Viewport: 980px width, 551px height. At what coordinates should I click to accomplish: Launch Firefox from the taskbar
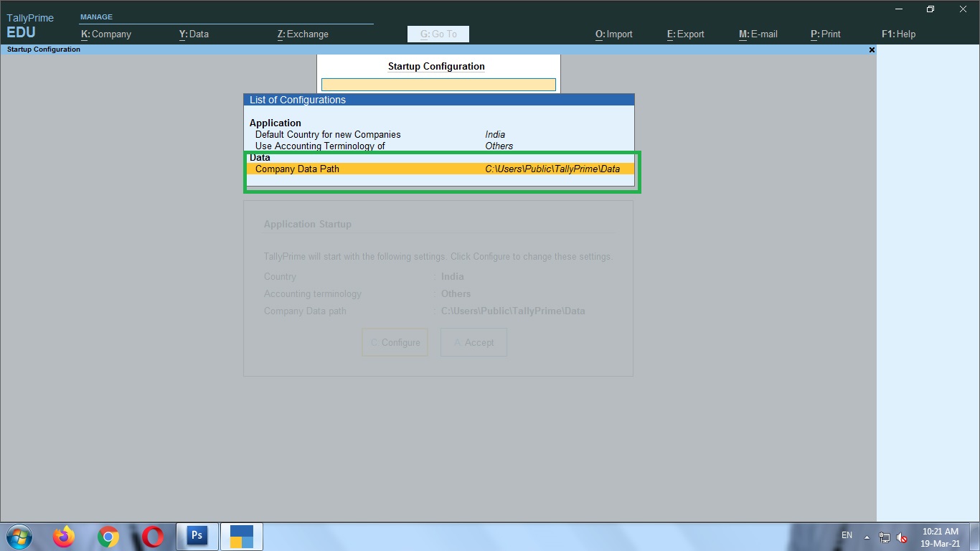pos(64,536)
